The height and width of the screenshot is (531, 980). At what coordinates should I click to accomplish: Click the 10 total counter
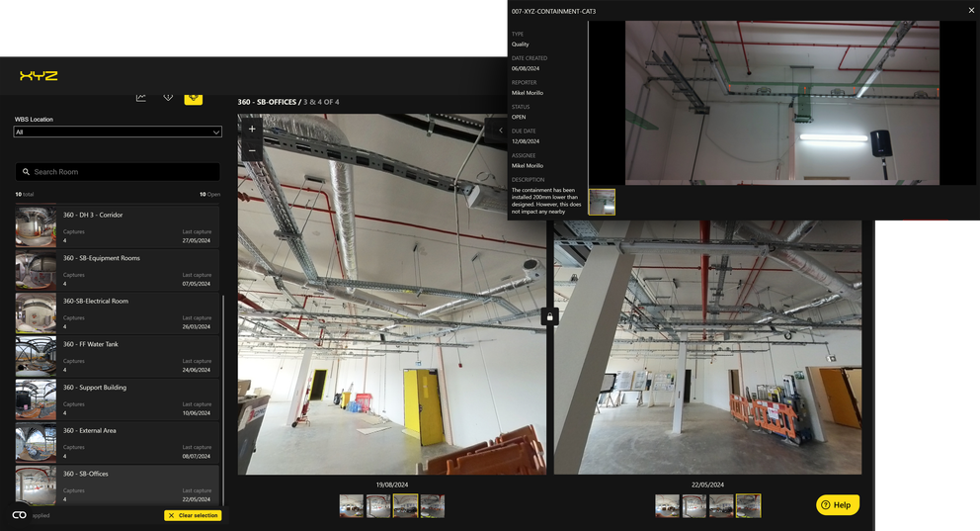click(25, 195)
